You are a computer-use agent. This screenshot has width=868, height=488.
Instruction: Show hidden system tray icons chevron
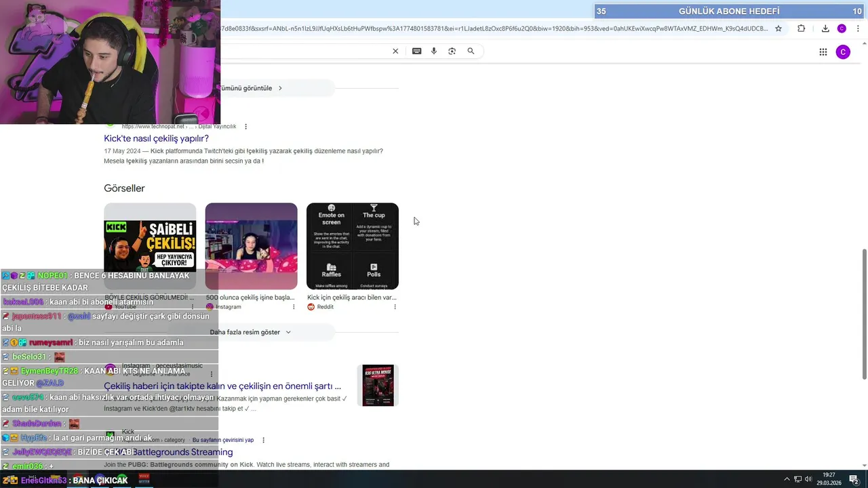[x=787, y=479]
